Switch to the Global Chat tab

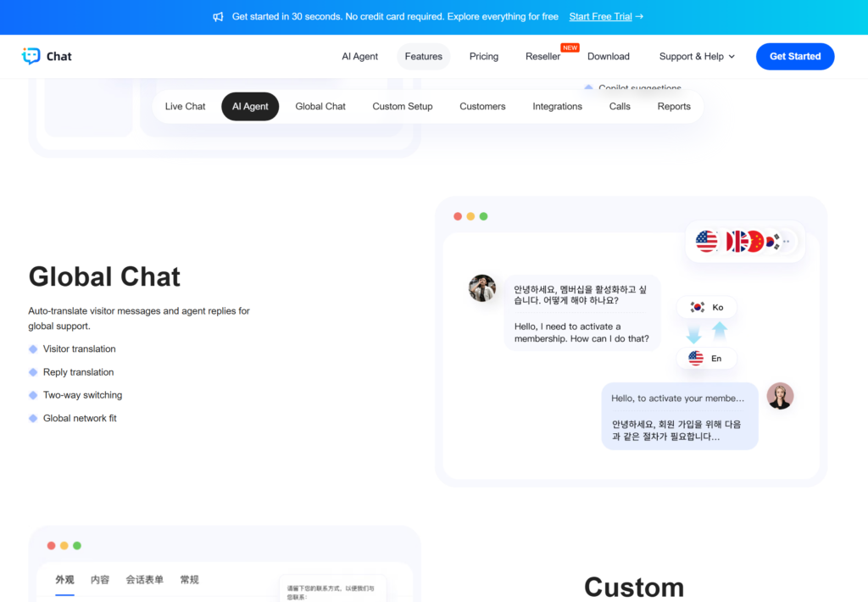tap(320, 106)
